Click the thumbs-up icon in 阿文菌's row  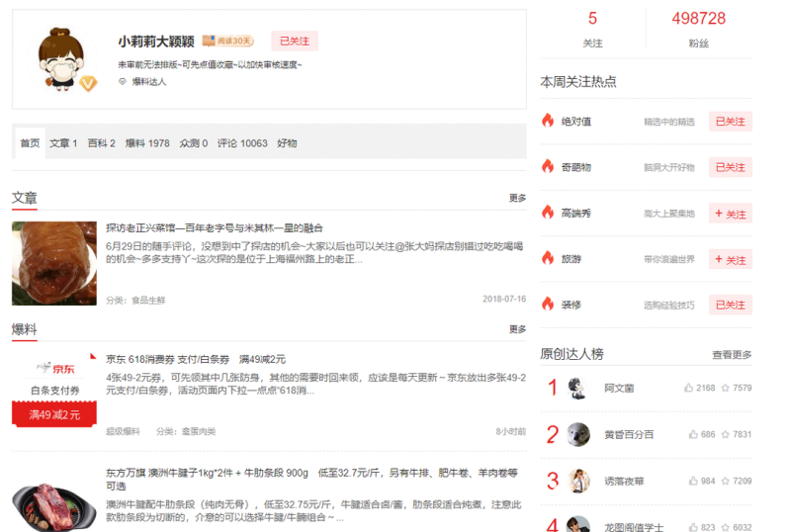tap(689, 388)
